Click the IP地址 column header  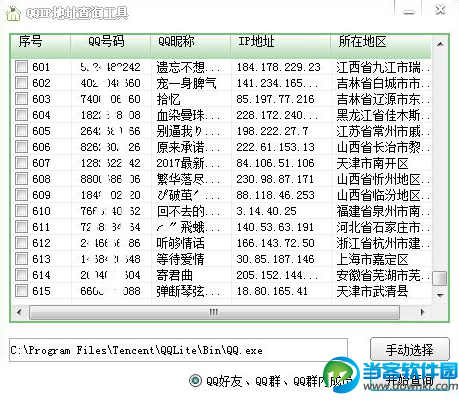280,45
